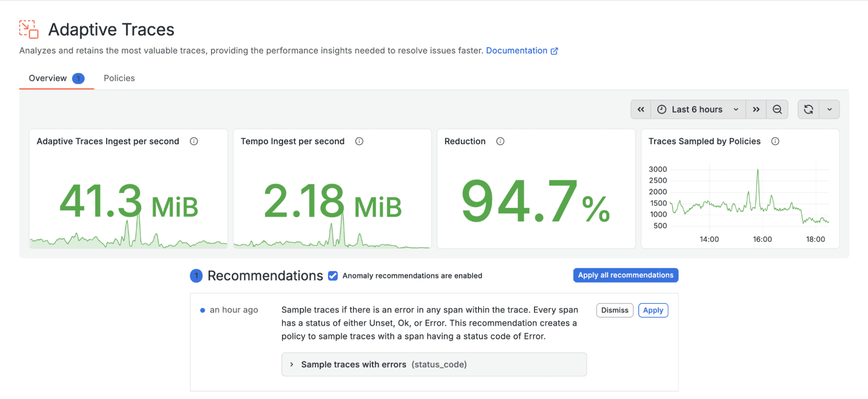The image size is (868, 399).
Task: Click the Adaptive Traces Ingest per second title
Action: [108, 141]
